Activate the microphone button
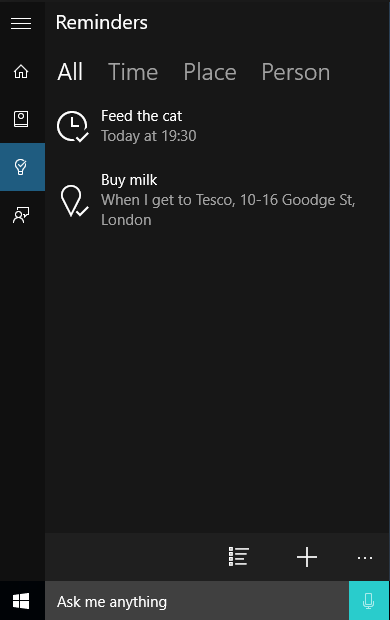The width and height of the screenshot is (390, 620). click(369, 601)
